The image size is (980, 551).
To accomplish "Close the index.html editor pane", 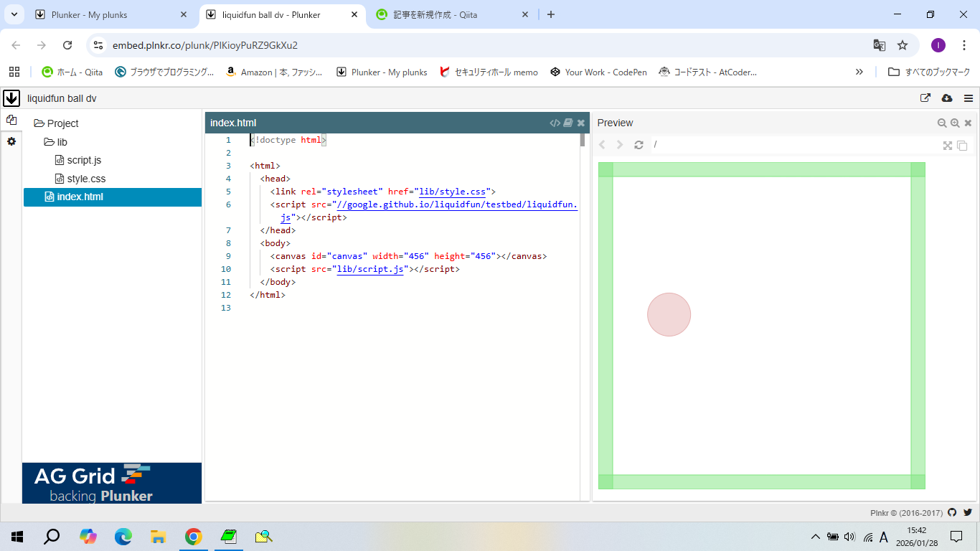I will pos(581,123).
